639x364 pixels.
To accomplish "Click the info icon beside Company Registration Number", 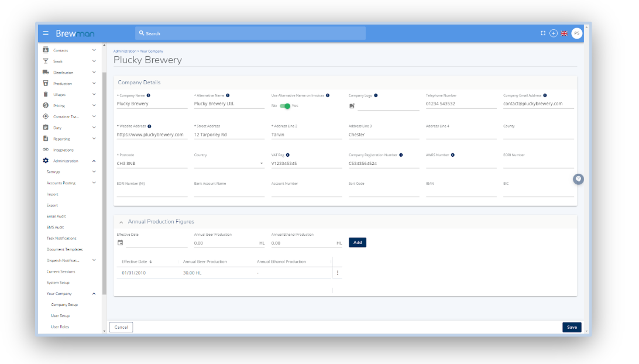I will click(x=401, y=155).
